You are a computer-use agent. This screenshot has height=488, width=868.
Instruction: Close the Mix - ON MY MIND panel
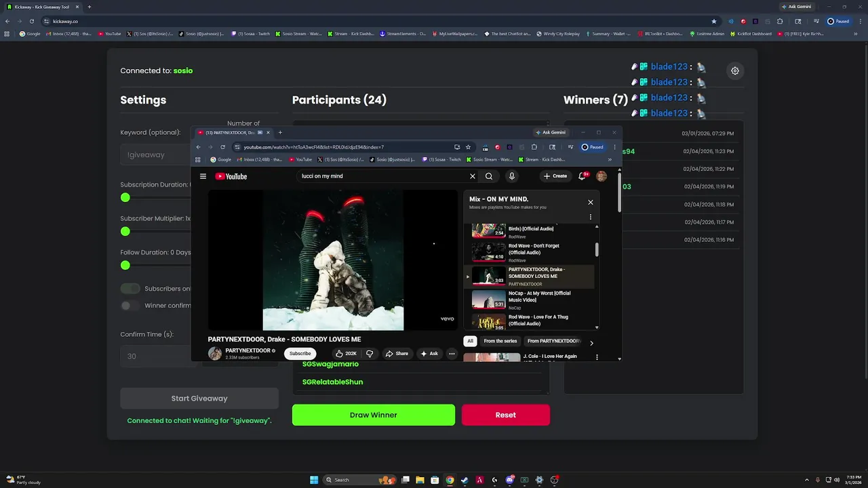[591, 202]
